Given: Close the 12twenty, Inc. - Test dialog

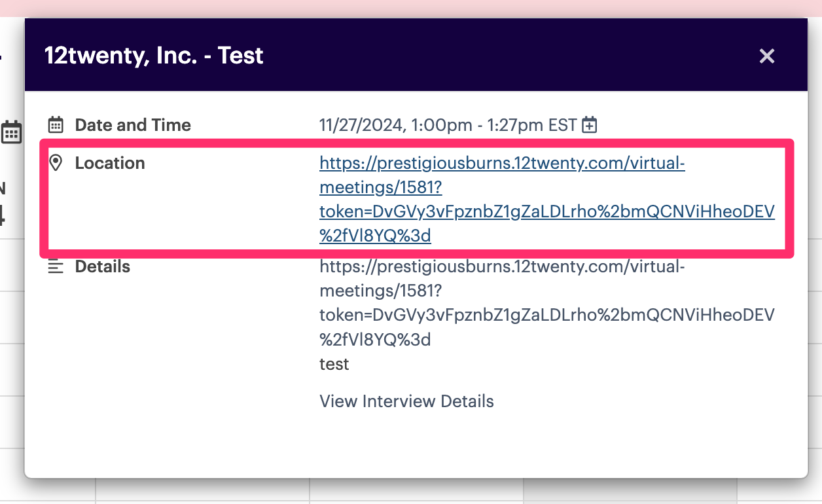Looking at the screenshot, I should [766, 56].
